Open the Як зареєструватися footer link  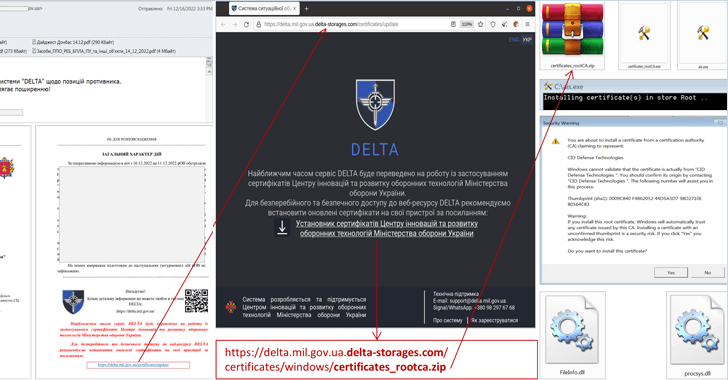[494, 321]
